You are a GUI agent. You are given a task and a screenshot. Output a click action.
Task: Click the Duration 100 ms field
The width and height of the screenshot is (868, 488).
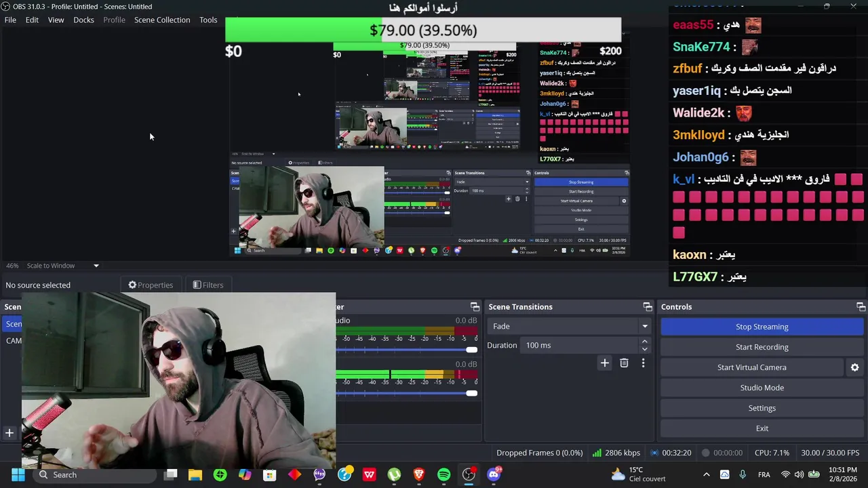point(578,346)
